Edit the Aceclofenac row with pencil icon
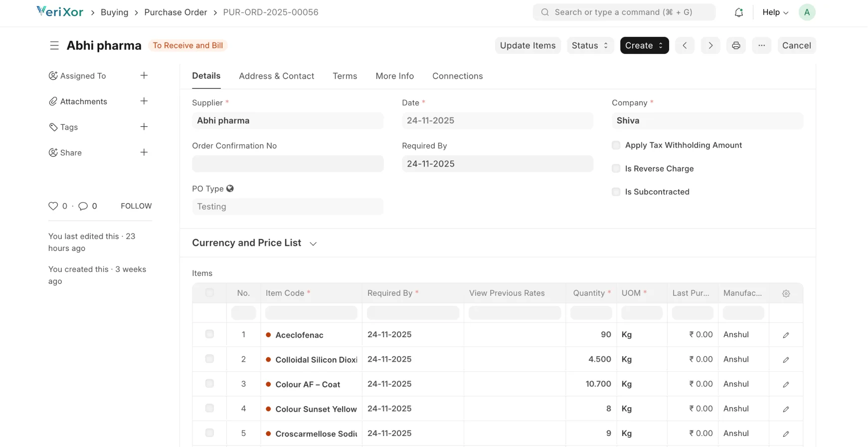Image resolution: width=868 pixels, height=447 pixels. (x=786, y=335)
